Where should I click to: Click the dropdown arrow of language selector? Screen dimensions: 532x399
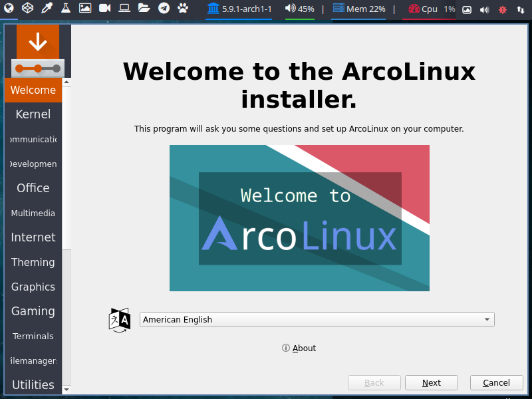click(487, 320)
